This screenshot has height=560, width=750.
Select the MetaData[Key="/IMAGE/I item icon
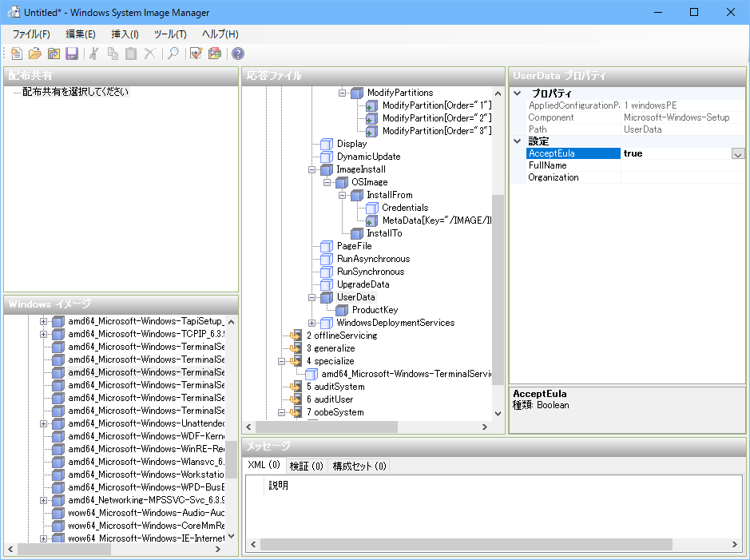pyautogui.click(x=371, y=220)
